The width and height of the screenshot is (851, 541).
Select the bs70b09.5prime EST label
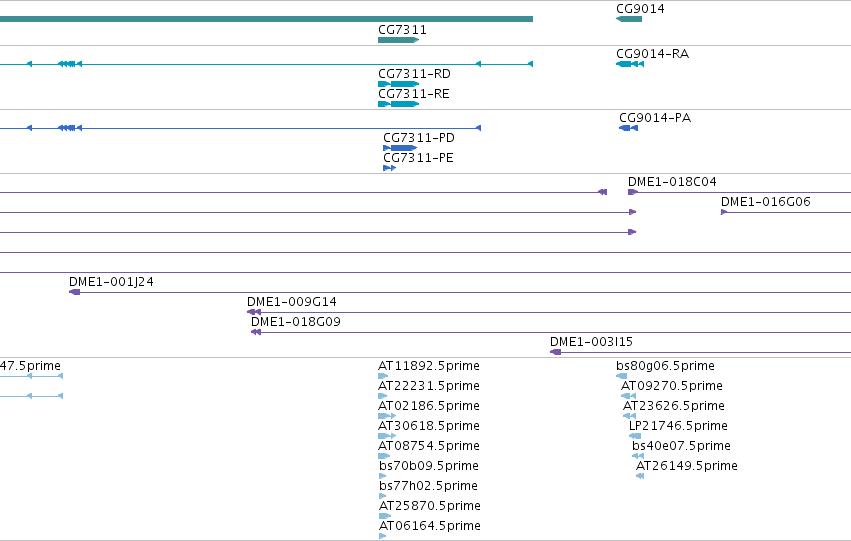coord(429,466)
